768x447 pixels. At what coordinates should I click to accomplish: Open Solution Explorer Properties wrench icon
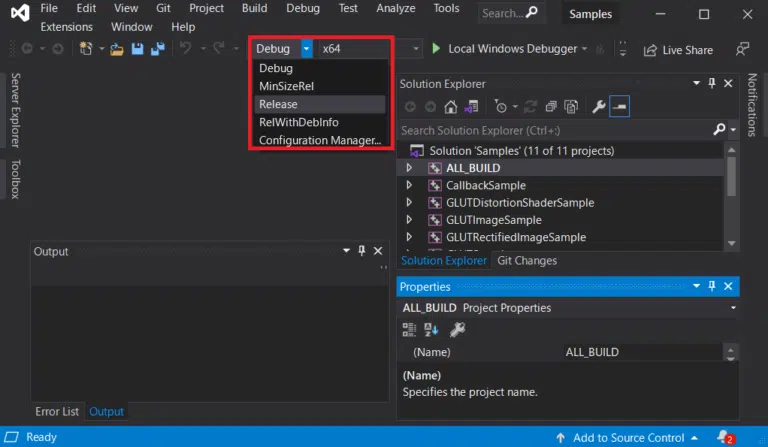click(598, 107)
